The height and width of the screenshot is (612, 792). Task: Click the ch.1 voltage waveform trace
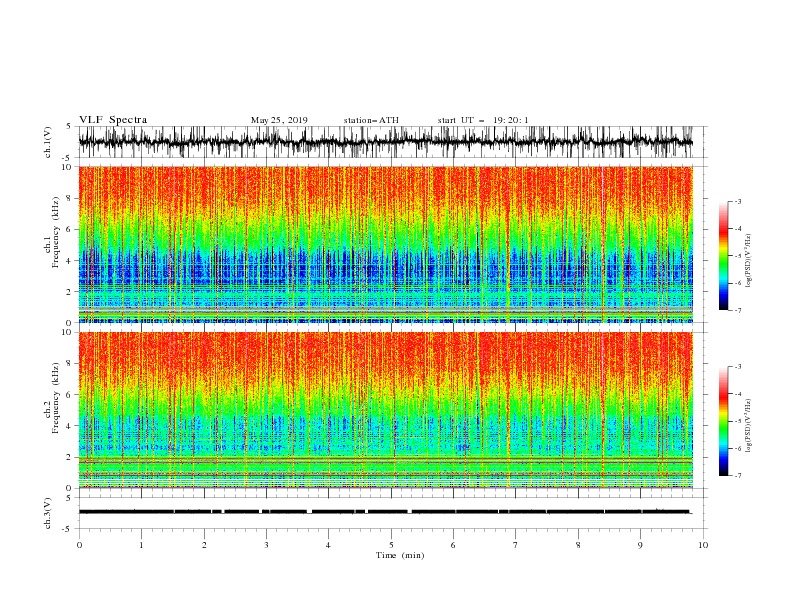(x=386, y=142)
